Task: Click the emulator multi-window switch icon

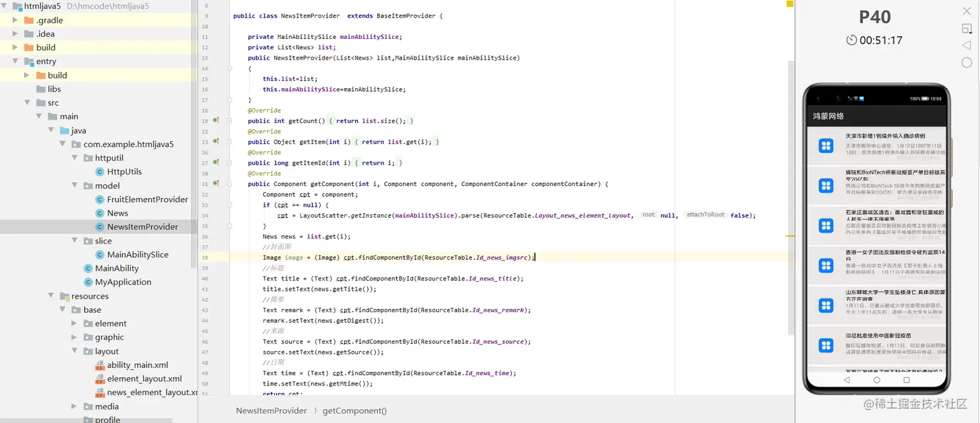Action: click(x=966, y=29)
